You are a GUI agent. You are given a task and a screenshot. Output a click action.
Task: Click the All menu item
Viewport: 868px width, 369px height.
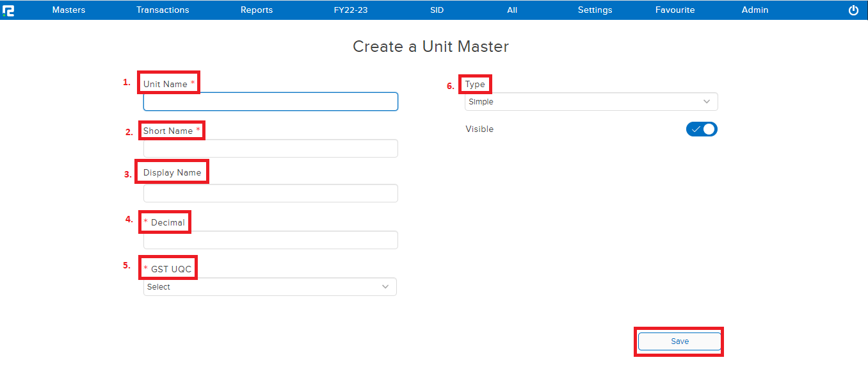[x=511, y=10]
